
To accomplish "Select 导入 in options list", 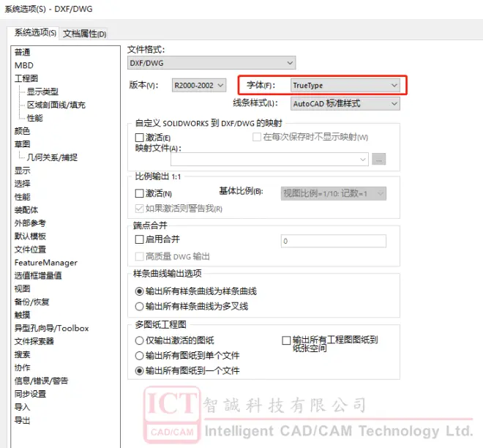I will [22, 407].
